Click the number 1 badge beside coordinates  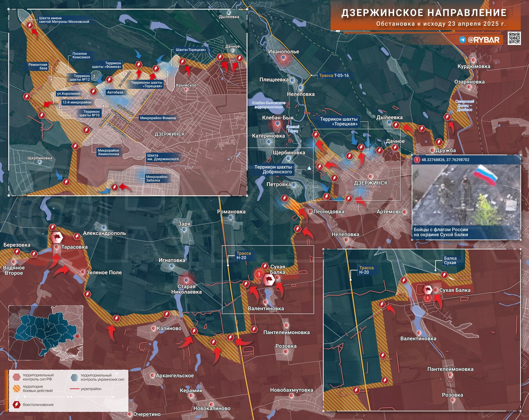point(417,160)
